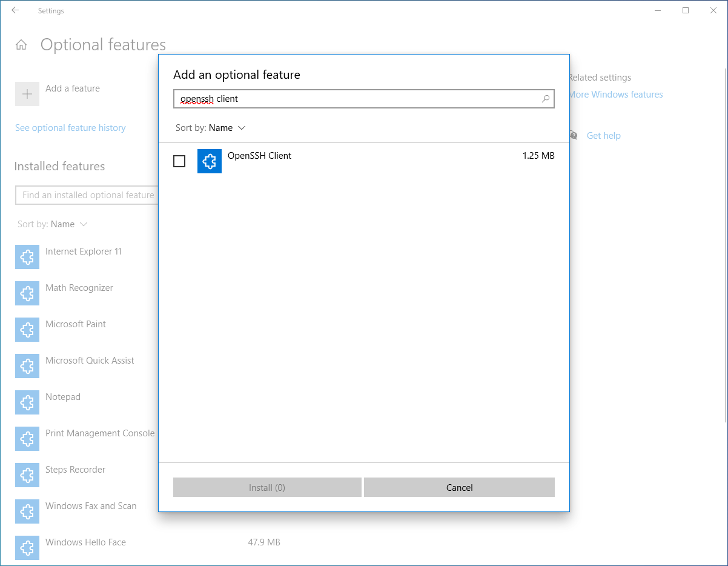728x566 pixels.
Task: Click the OpenSSH Client puzzle icon
Action: (x=210, y=161)
